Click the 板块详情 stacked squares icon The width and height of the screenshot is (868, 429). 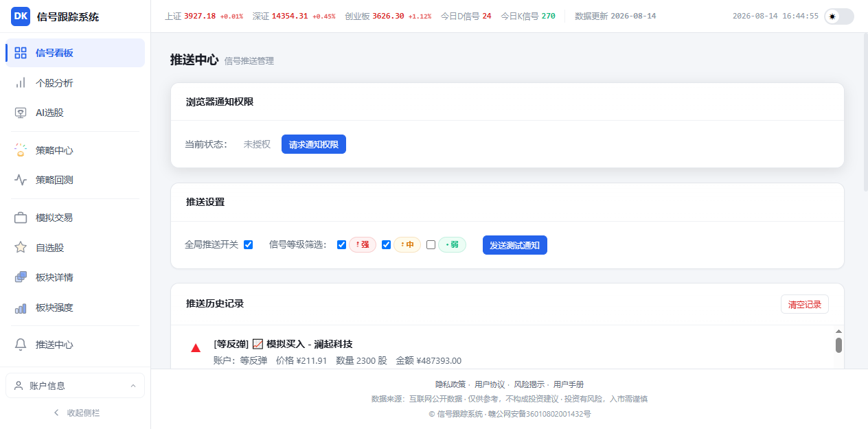tap(21, 277)
